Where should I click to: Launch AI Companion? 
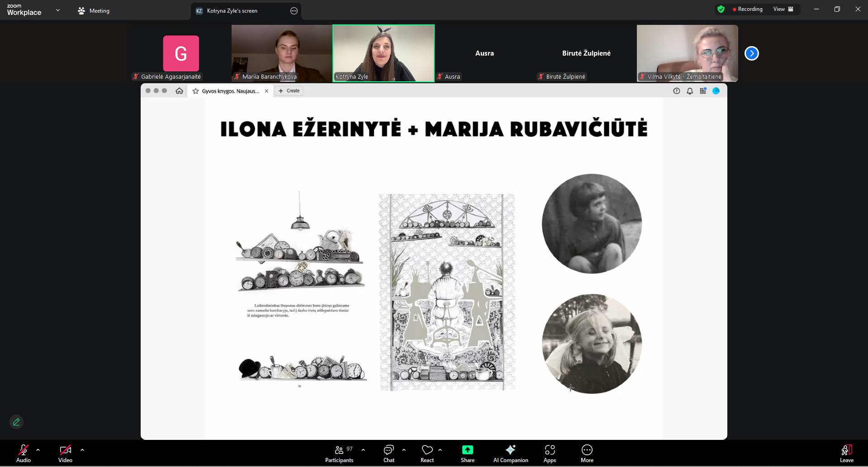[510, 453]
